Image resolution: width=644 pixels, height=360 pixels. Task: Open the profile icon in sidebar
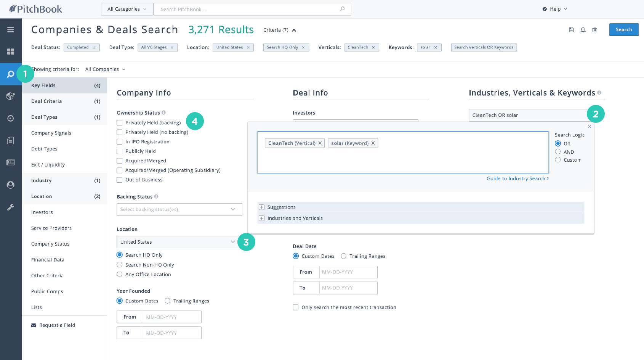click(11, 185)
